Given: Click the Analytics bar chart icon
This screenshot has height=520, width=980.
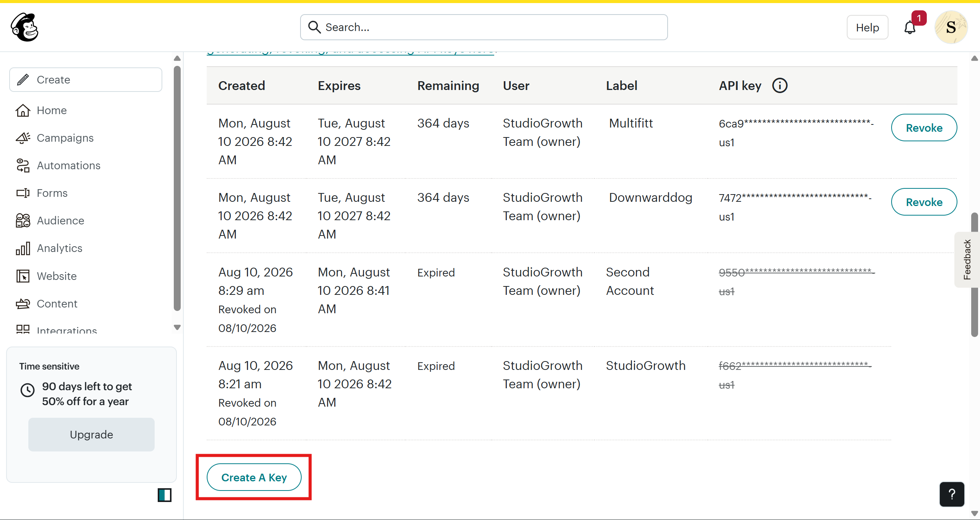Looking at the screenshot, I should 23,248.
